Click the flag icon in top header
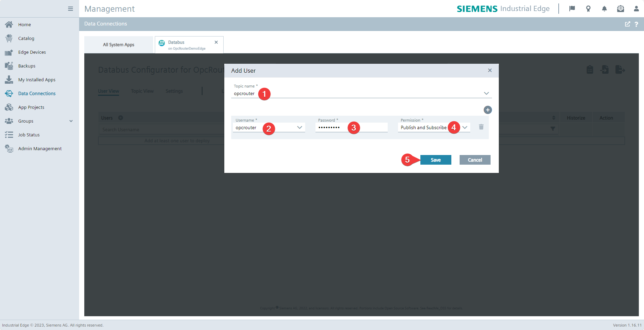 pos(572,9)
